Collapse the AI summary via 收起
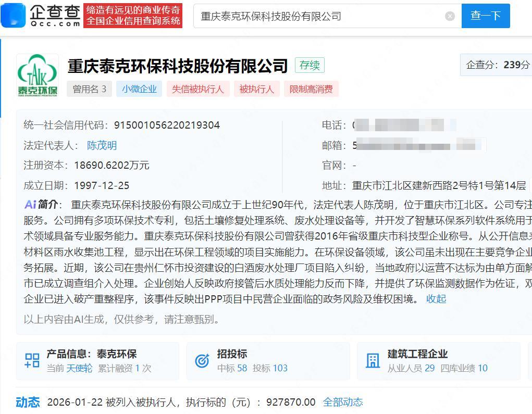 pyautogui.click(x=436, y=299)
